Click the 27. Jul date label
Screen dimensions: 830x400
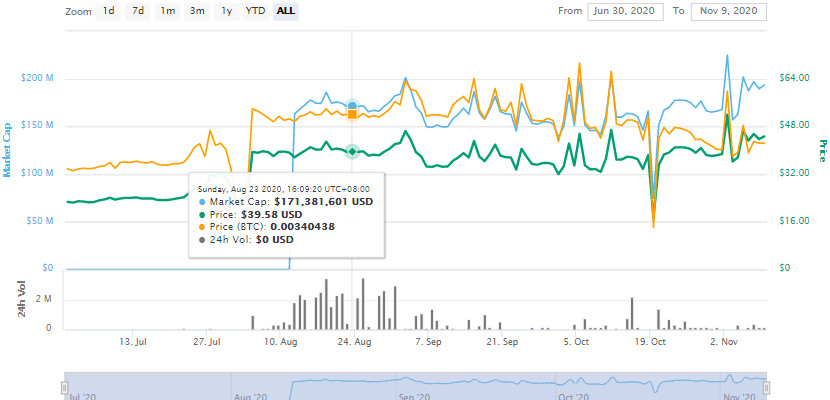[207, 342]
